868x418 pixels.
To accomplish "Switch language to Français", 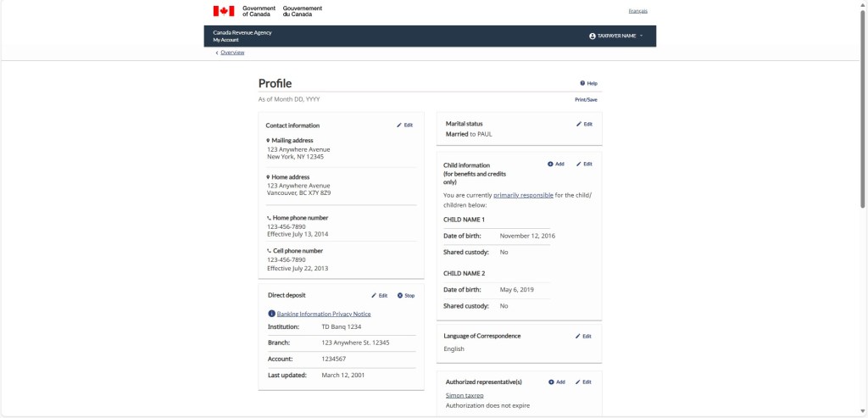I will [637, 11].
